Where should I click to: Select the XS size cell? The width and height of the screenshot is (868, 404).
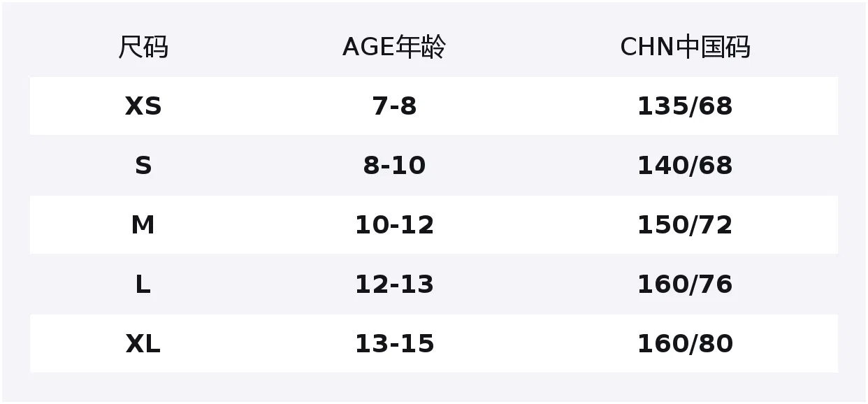point(143,106)
